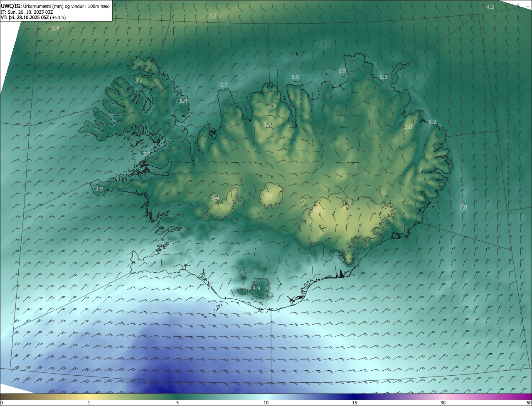
Task: Click the 6.8 value label
Action: click(183, 101)
